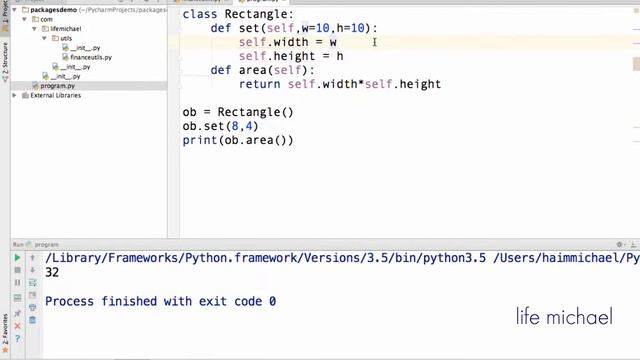
Task: Click the Favorites star icon
Action: (x=5, y=350)
